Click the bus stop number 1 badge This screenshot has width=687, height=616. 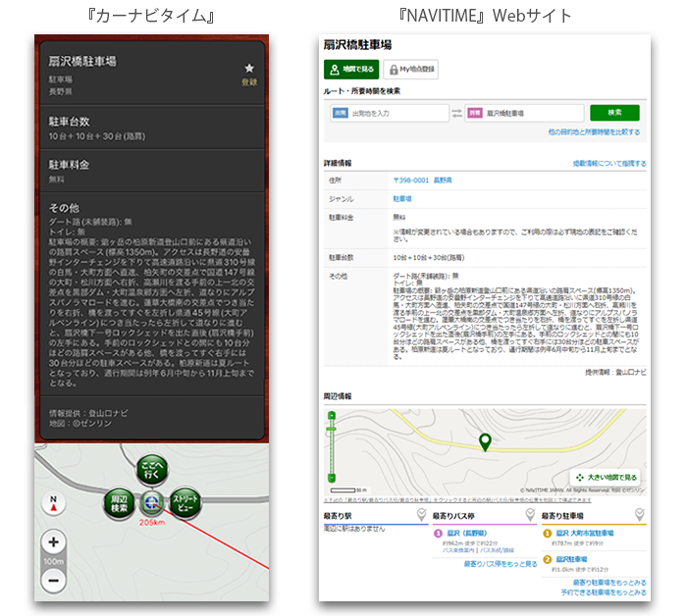click(x=438, y=533)
